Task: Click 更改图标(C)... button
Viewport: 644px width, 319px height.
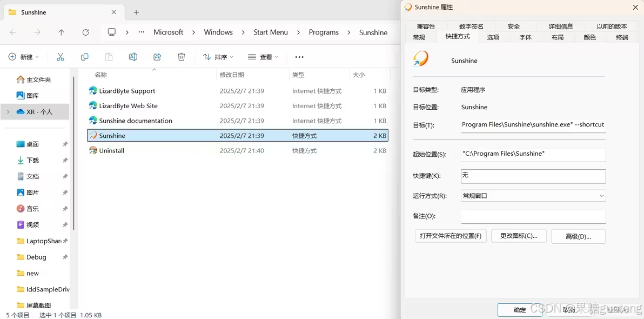Action: point(519,236)
